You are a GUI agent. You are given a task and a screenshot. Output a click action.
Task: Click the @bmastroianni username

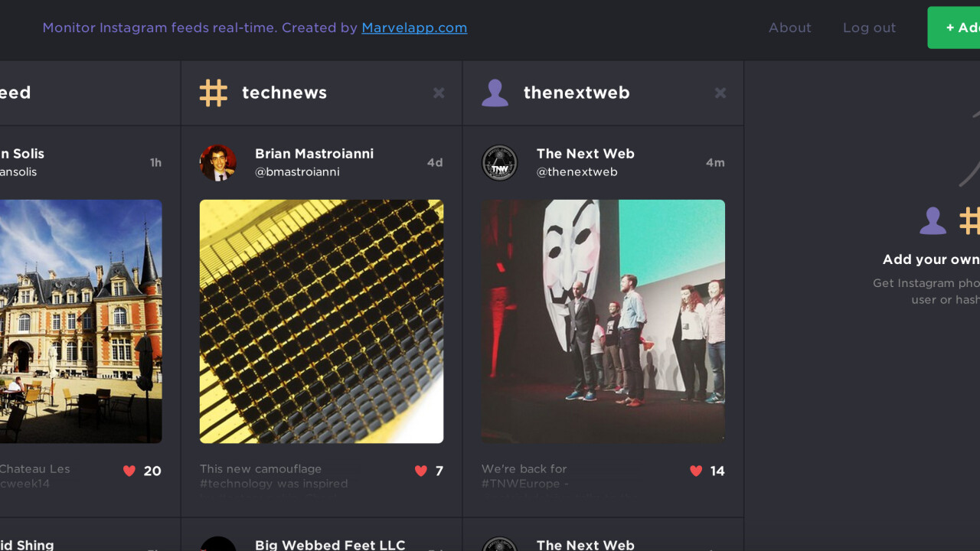pos(298,171)
